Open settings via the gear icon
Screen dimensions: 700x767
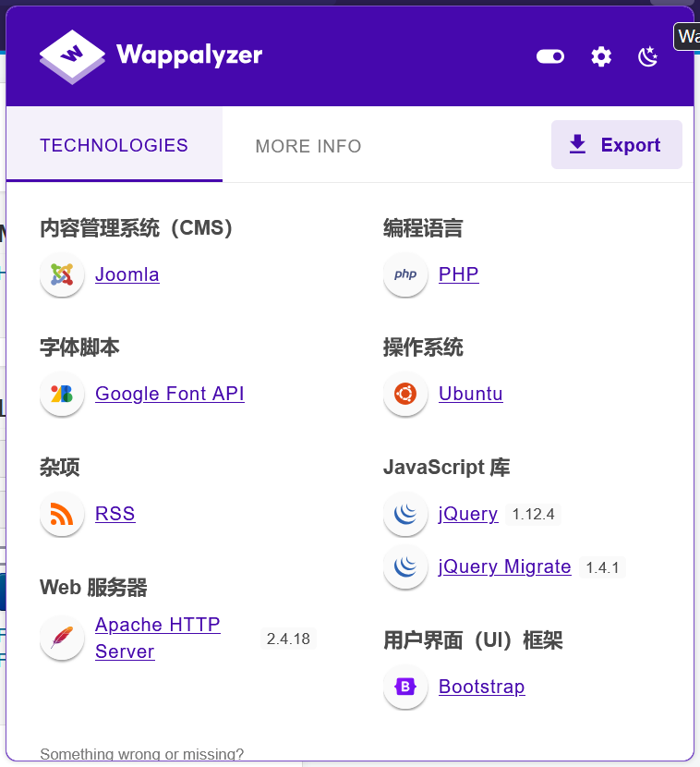point(601,57)
